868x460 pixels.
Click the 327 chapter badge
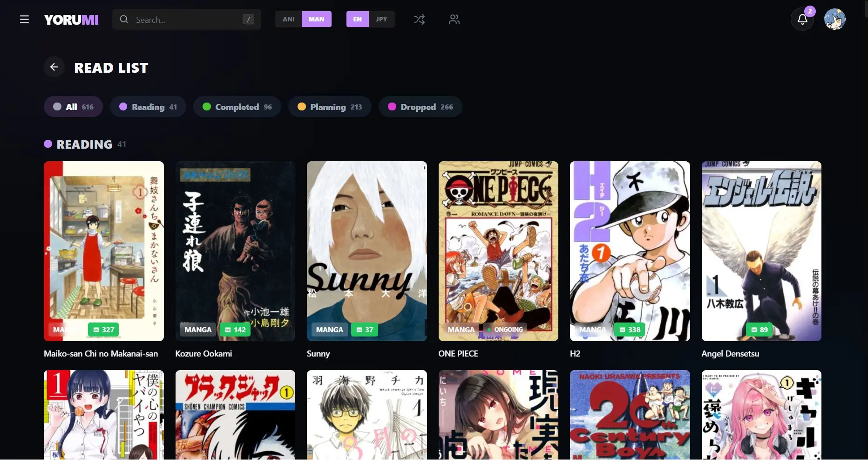tap(103, 330)
